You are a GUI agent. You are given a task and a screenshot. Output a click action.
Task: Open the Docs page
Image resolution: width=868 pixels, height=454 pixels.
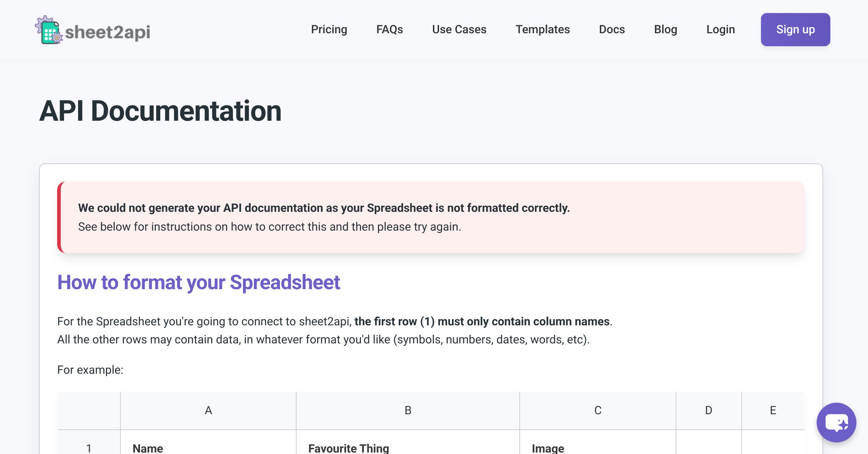612,29
